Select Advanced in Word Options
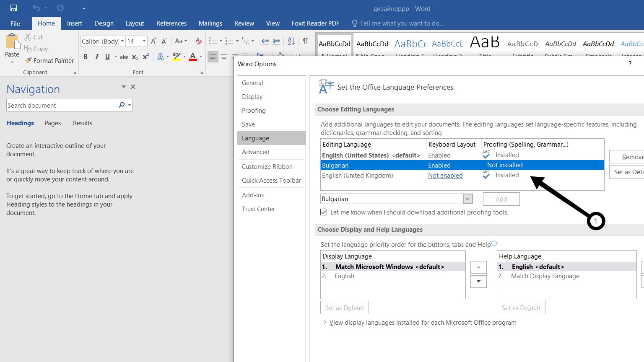The image size is (644, 362). point(271,152)
